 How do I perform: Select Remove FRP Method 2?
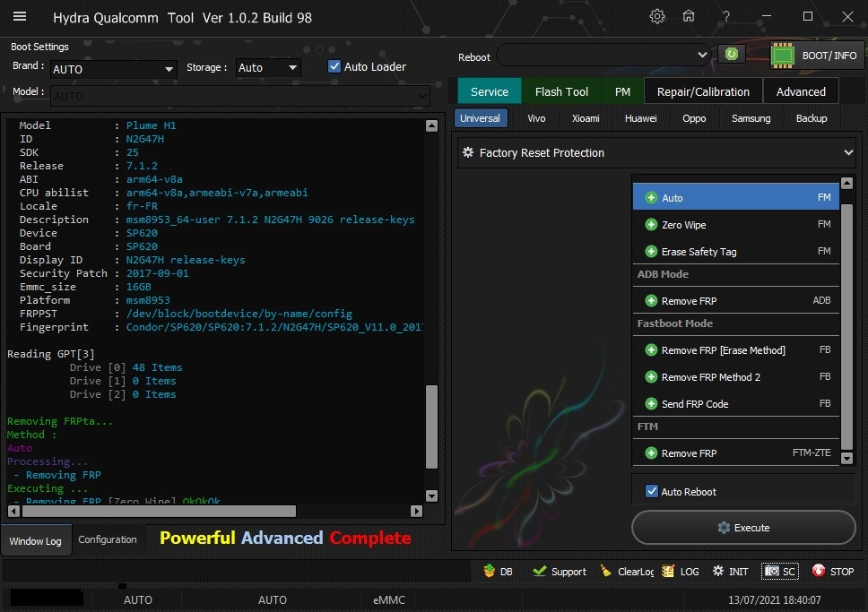pos(735,377)
